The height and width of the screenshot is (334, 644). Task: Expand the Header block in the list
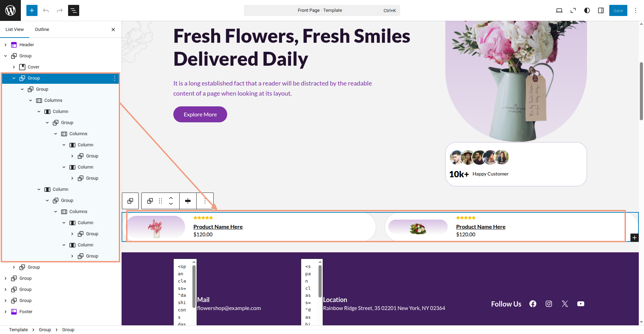click(x=6, y=45)
